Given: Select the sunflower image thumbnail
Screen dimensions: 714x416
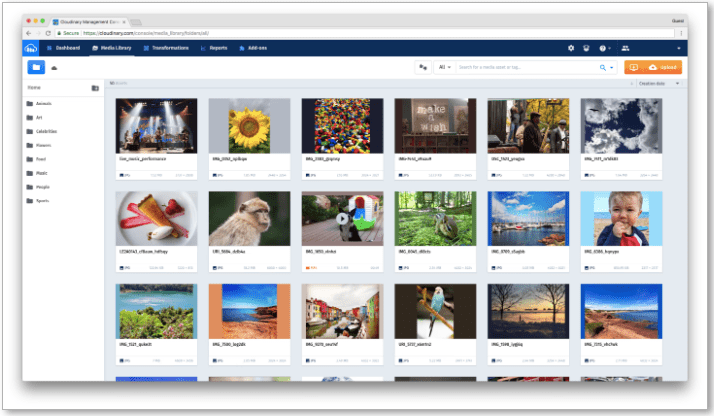Looking at the screenshot, I should [x=249, y=126].
